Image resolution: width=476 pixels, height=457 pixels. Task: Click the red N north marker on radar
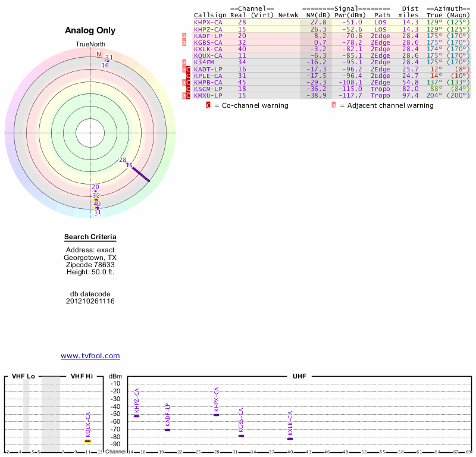tap(99, 54)
